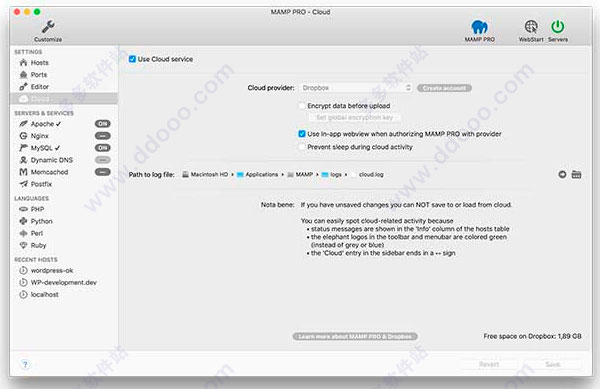Viewport: 600px width, 389px height.
Task: Uncheck Use in-app webview option
Action: coord(302,134)
